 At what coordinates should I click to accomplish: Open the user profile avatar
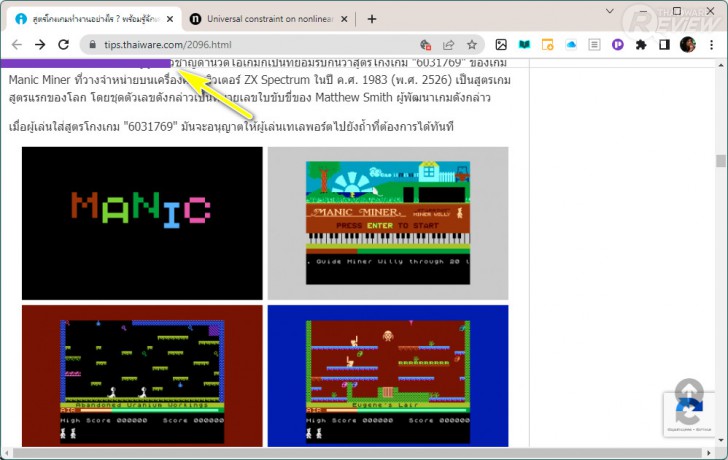(x=688, y=45)
